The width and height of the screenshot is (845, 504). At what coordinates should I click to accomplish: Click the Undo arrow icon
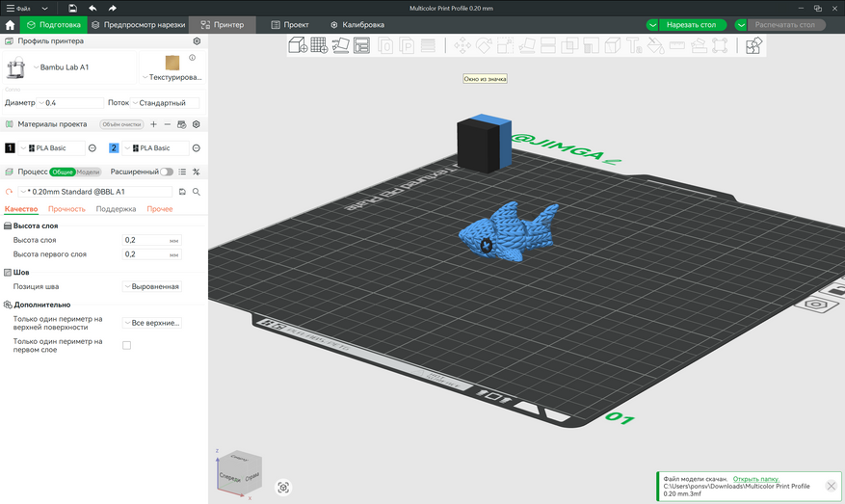pyautogui.click(x=92, y=8)
